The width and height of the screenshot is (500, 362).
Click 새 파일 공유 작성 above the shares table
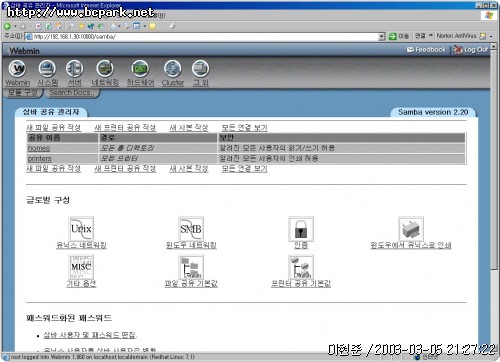(53, 128)
